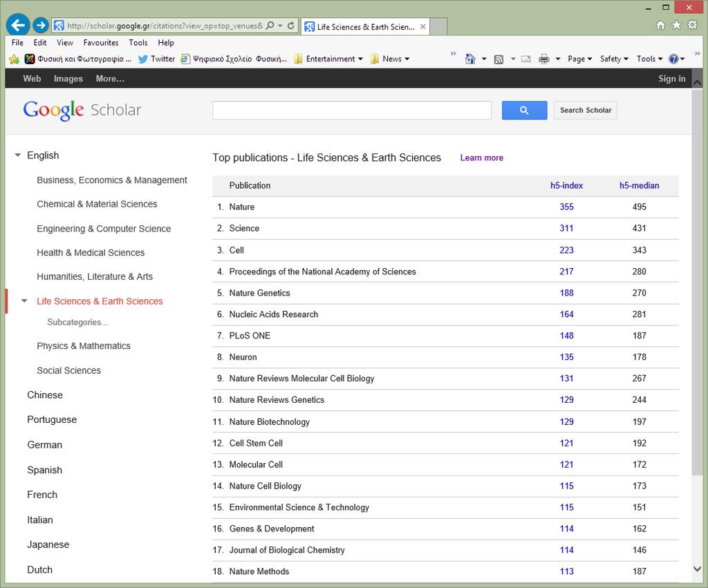
Task: Open the Help menu
Action: click(166, 42)
